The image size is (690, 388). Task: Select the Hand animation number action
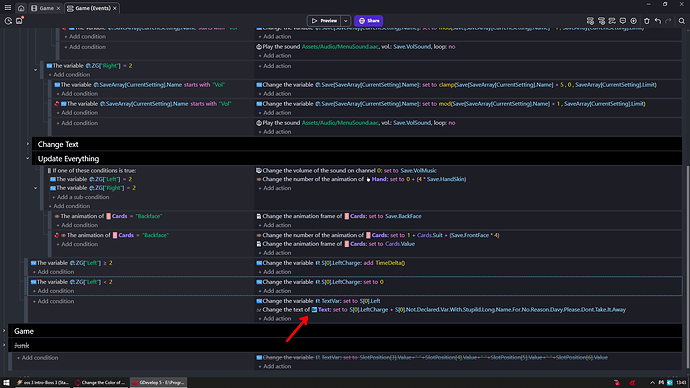tap(361, 179)
